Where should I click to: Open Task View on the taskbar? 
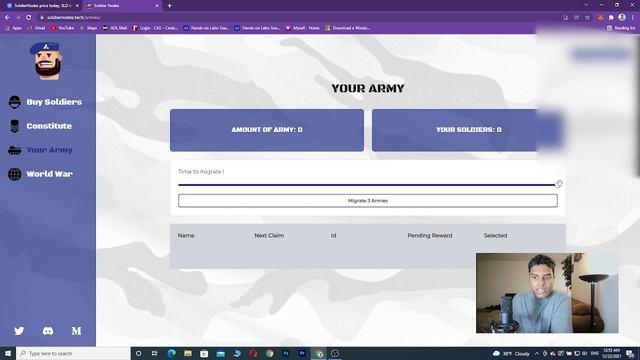[155, 353]
